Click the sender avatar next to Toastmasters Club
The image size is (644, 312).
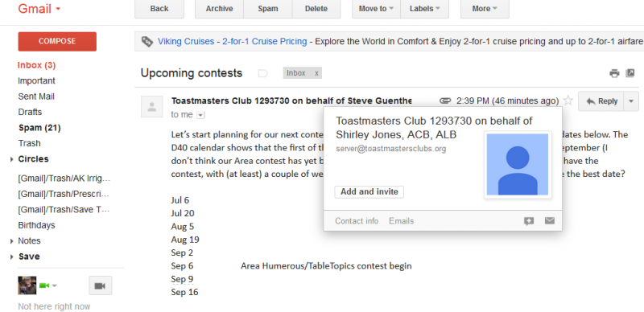(151, 107)
